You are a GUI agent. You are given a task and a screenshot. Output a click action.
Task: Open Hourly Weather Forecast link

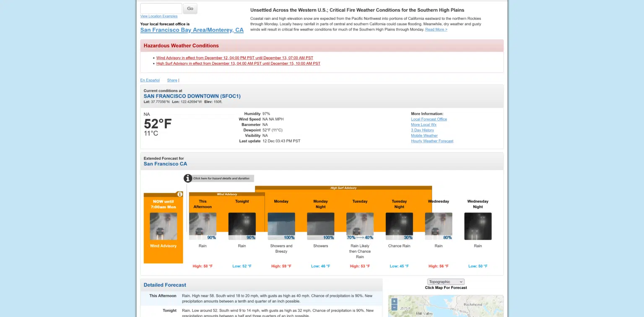tap(432, 141)
